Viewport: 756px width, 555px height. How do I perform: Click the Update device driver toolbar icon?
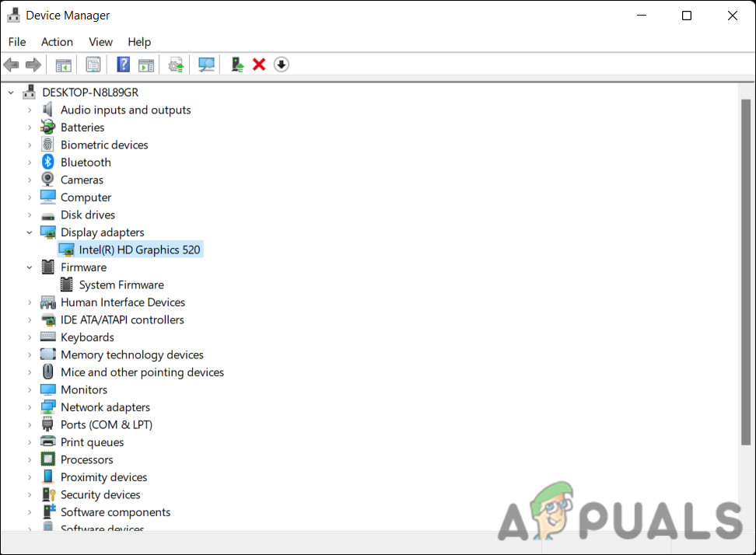(176, 65)
